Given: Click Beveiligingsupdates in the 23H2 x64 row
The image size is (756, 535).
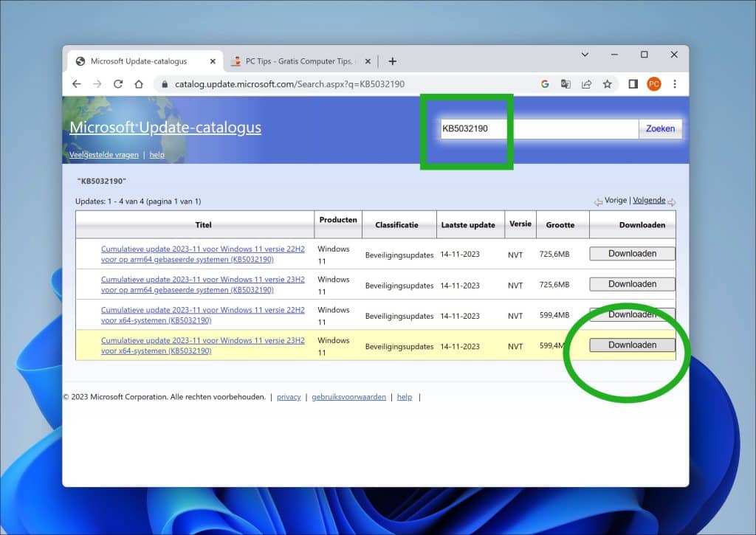Looking at the screenshot, I should pos(399,347).
